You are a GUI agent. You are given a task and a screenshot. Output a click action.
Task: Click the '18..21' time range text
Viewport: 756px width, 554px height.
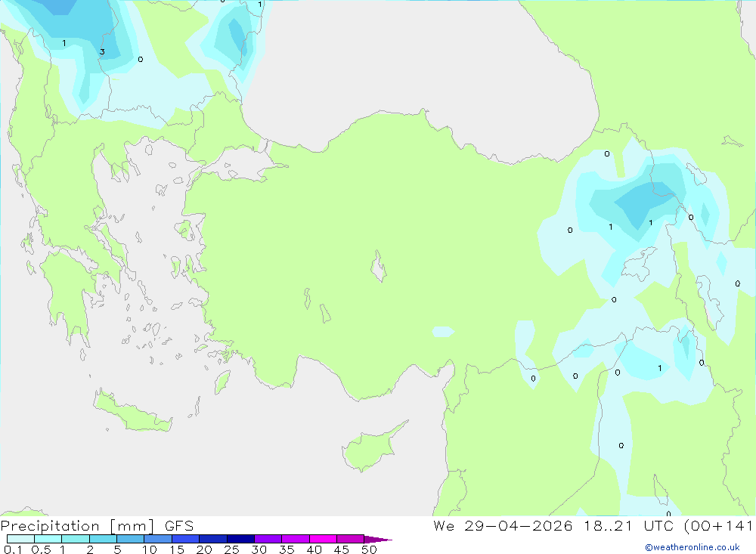(x=608, y=525)
